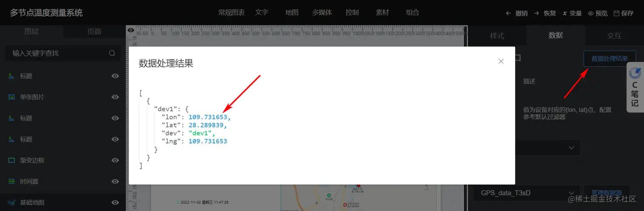Switch to 图层 tab
The height and width of the screenshot is (211, 644).
point(32,31)
